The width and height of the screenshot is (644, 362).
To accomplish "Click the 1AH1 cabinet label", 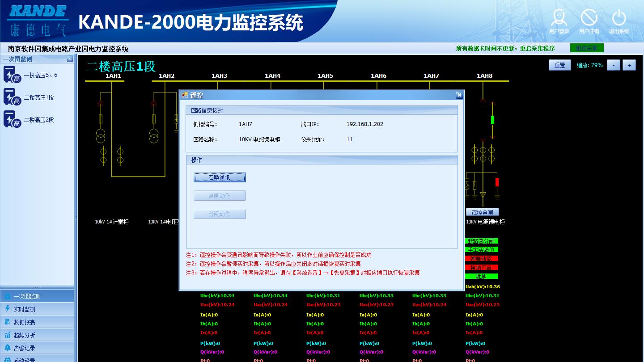I will [x=113, y=76].
